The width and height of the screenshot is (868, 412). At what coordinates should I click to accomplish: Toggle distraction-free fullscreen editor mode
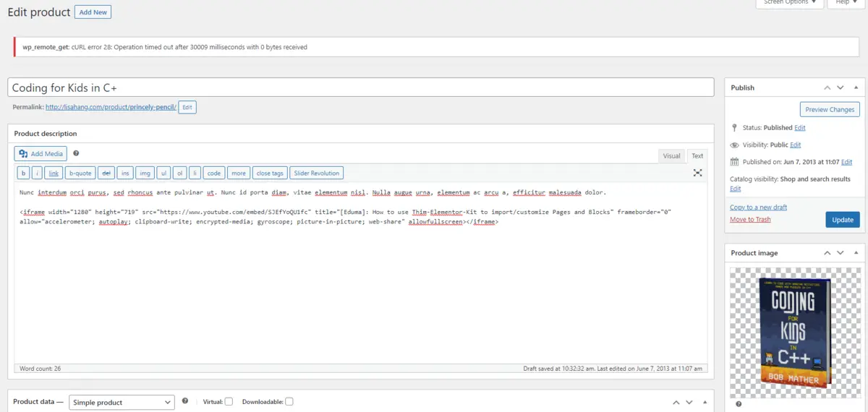(x=697, y=173)
